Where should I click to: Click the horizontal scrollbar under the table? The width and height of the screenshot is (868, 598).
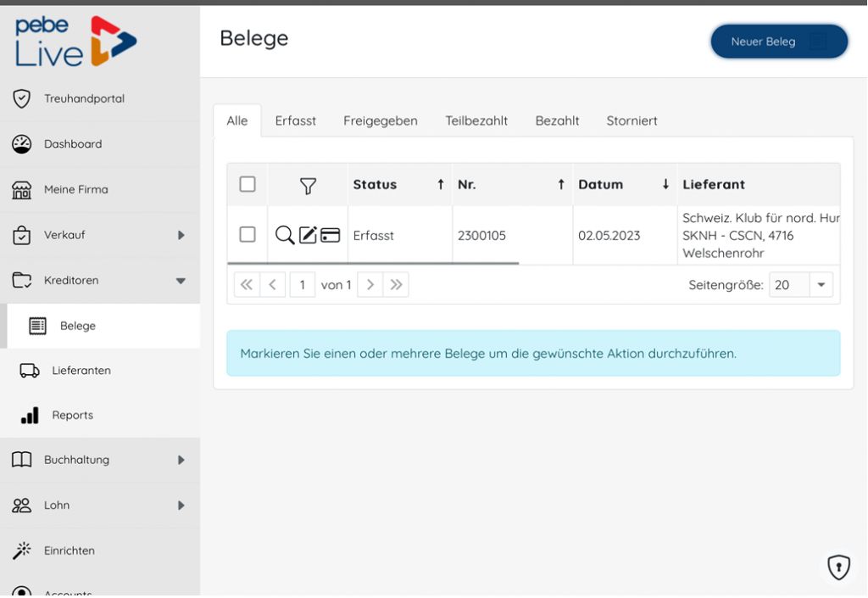click(x=373, y=264)
